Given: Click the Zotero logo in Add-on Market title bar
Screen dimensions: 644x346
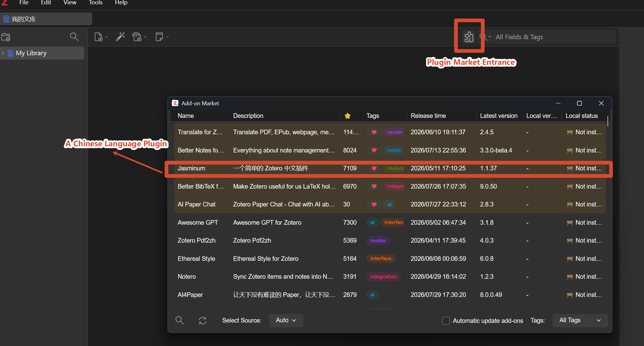Looking at the screenshot, I should pyautogui.click(x=175, y=103).
